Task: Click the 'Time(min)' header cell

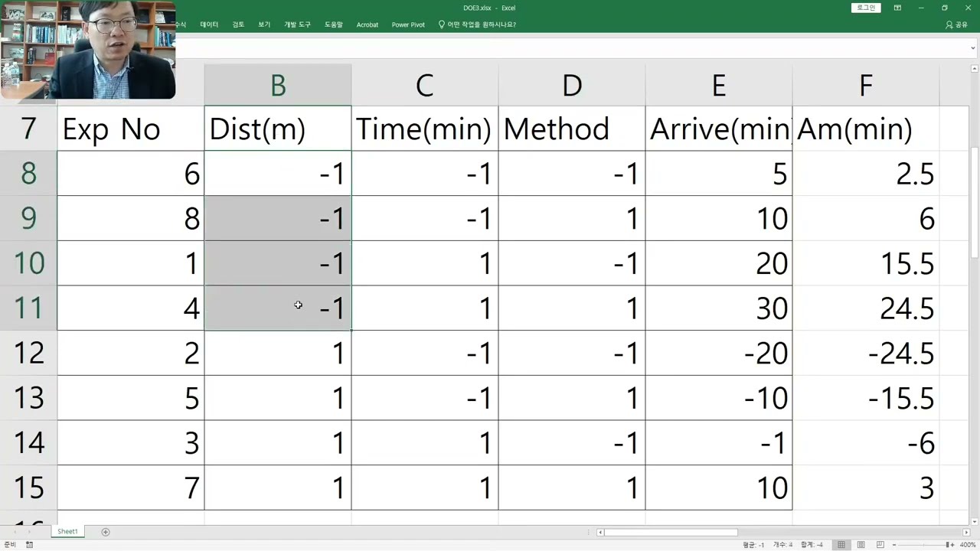Action: 425,129
